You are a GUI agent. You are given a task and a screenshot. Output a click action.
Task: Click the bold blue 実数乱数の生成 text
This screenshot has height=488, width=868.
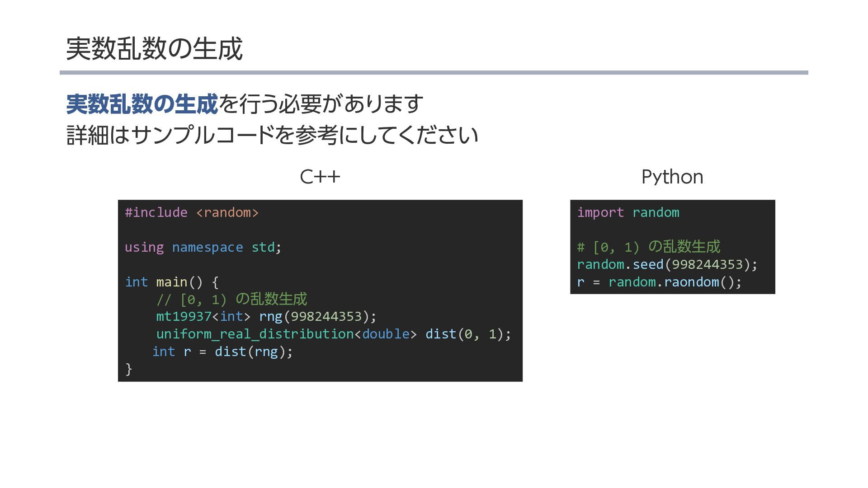(142, 104)
